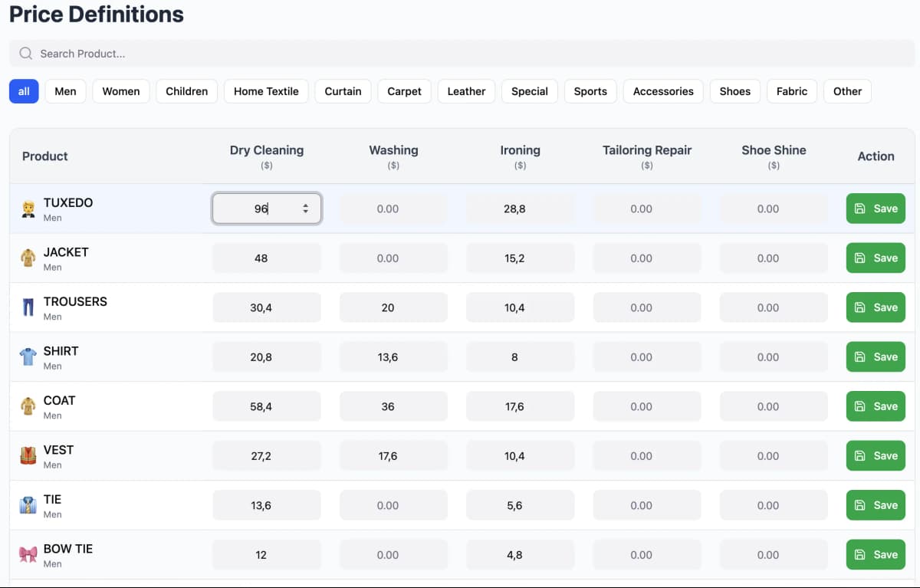The height and width of the screenshot is (588, 920).
Task: Select the Fabric category filter
Action: [x=792, y=91]
